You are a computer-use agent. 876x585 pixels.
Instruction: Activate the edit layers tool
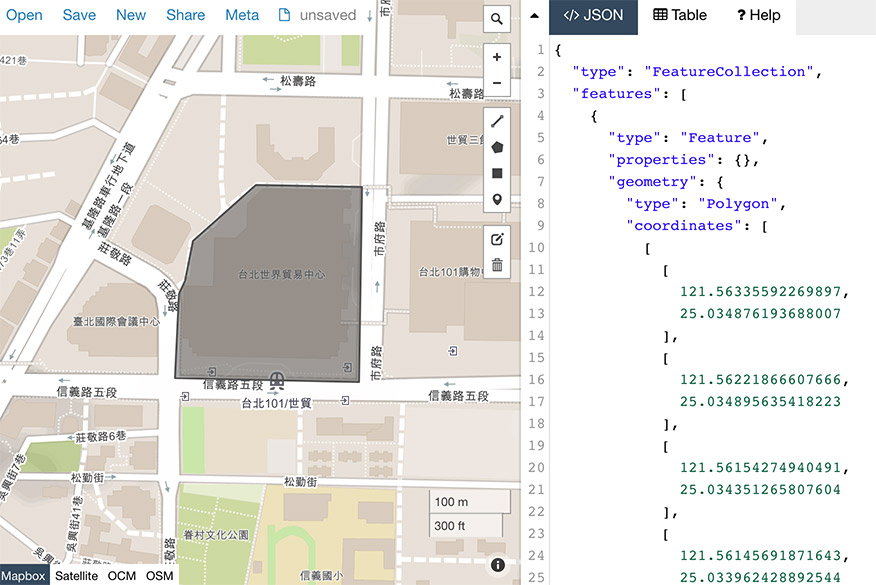click(x=496, y=240)
